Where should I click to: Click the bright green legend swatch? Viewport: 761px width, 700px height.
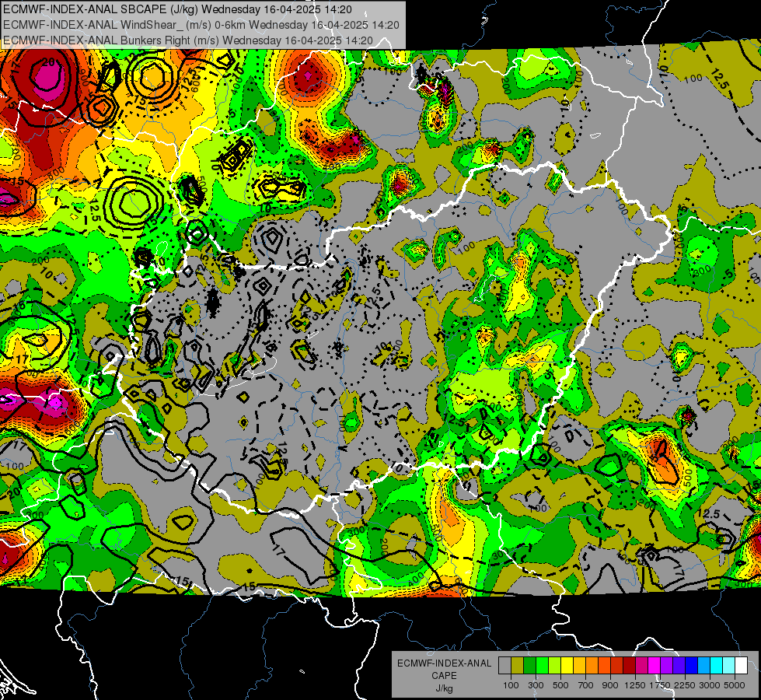coord(542,666)
